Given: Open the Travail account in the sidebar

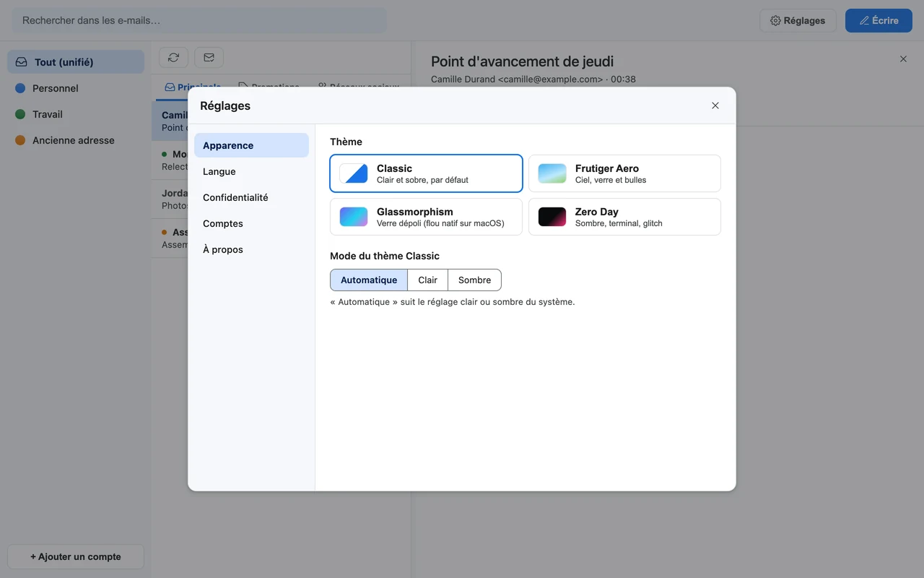Looking at the screenshot, I should [x=76, y=114].
